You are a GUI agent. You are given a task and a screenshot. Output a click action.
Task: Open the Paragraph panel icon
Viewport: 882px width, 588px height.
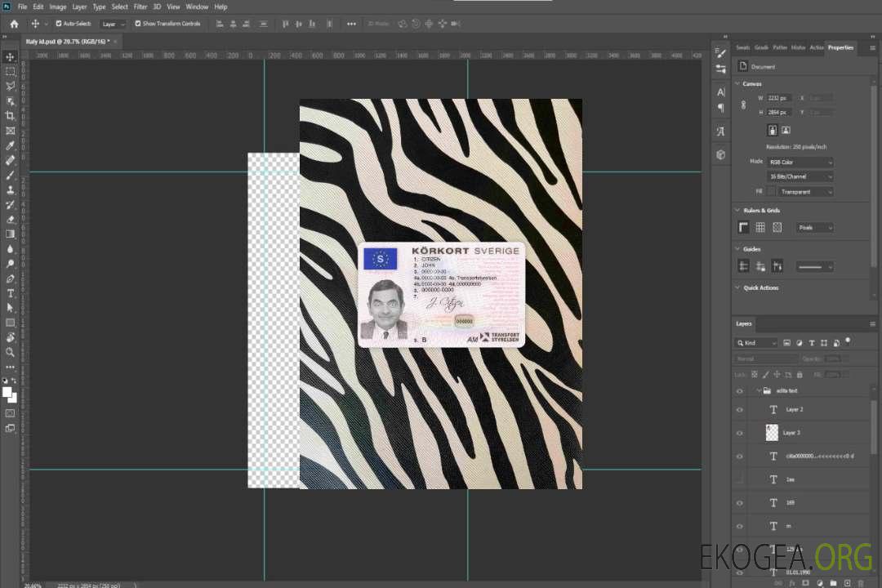[x=720, y=108]
